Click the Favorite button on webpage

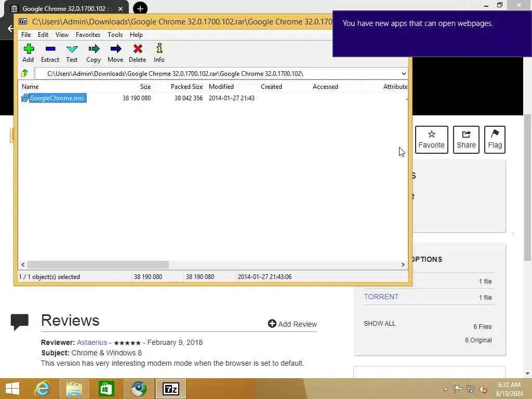(x=432, y=139)
